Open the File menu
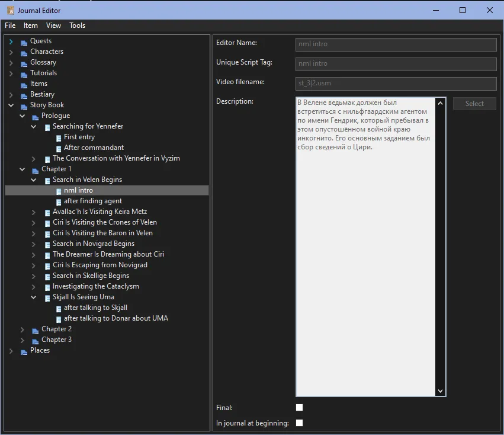Screen dimensions: 504x435 [10, 25]
